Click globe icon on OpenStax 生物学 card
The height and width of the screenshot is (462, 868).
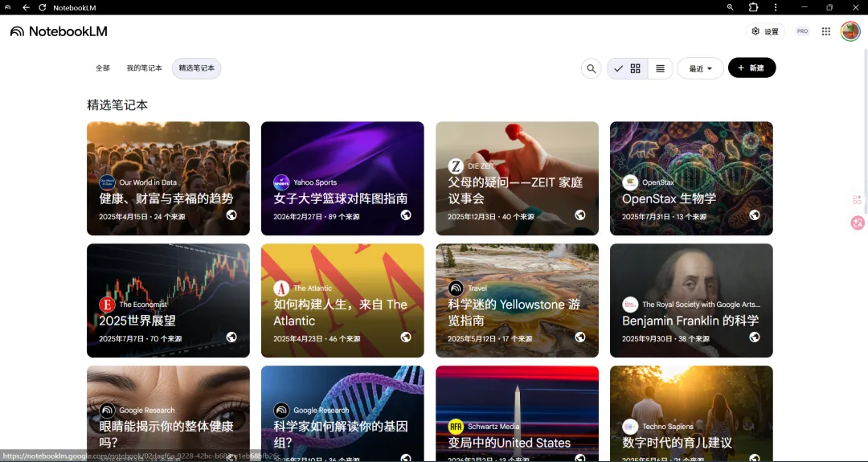pyautogui.click(x=755, y=215)
